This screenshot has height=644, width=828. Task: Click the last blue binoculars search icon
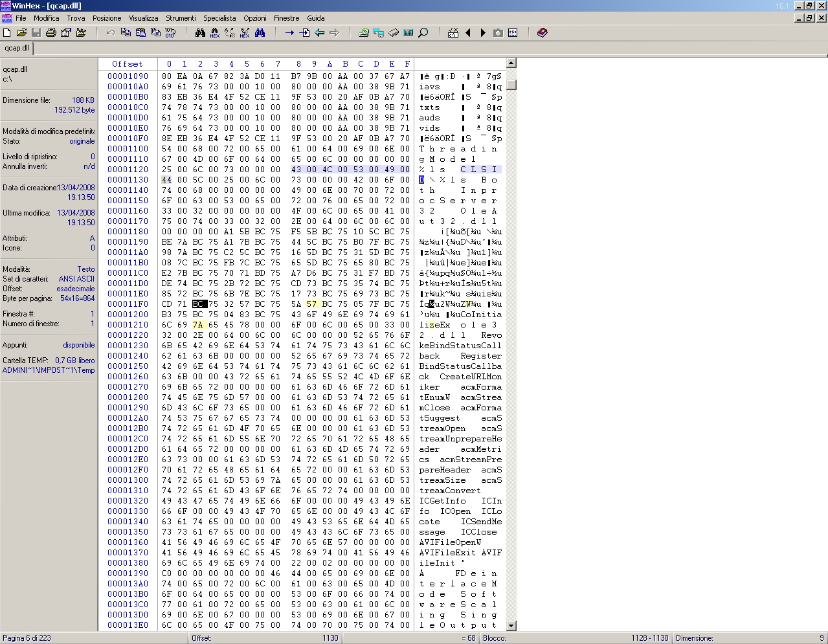260,32
